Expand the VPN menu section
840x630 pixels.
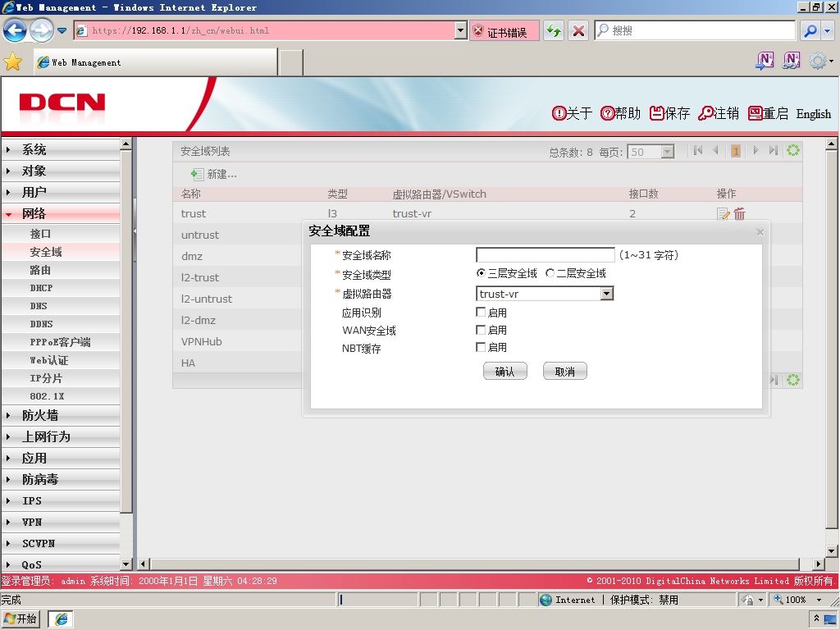61,522
